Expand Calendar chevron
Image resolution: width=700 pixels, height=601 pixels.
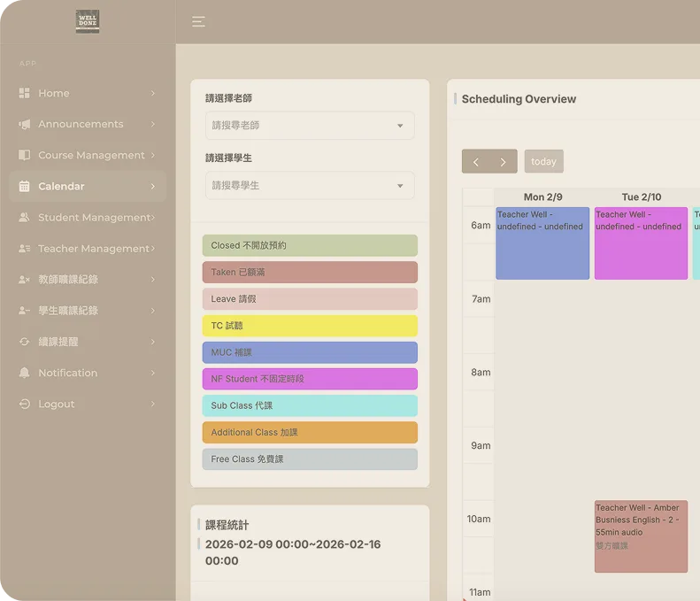coord(153,186)
